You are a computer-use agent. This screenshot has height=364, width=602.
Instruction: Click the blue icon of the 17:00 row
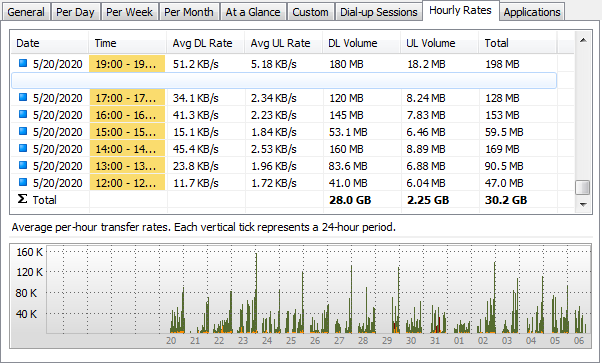point(23,97)
